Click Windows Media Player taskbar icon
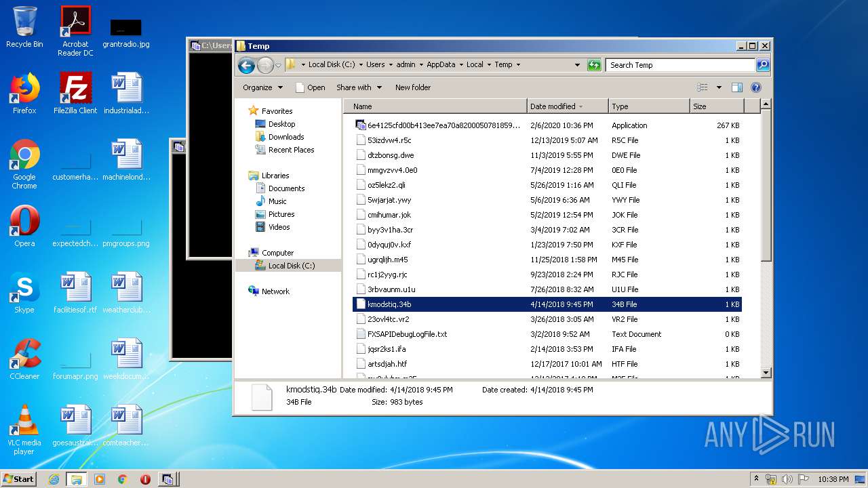The image size is (868, 488). click(100, 479)
